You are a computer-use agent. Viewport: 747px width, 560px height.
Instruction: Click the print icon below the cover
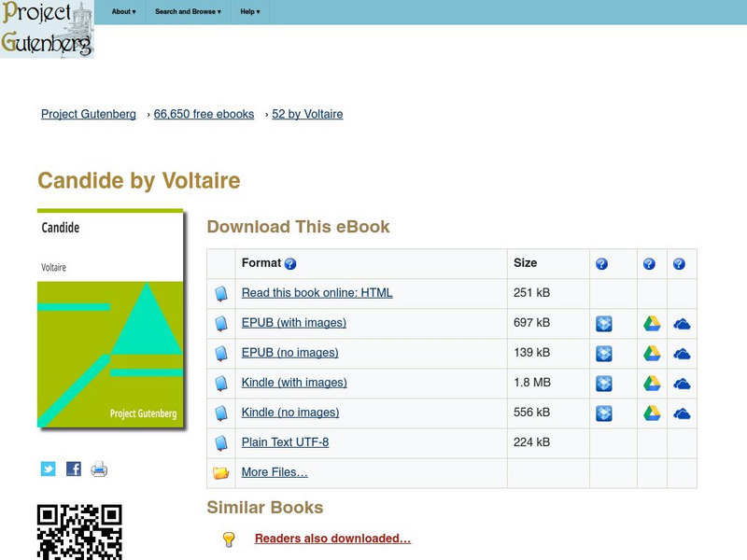coord(98,469)
